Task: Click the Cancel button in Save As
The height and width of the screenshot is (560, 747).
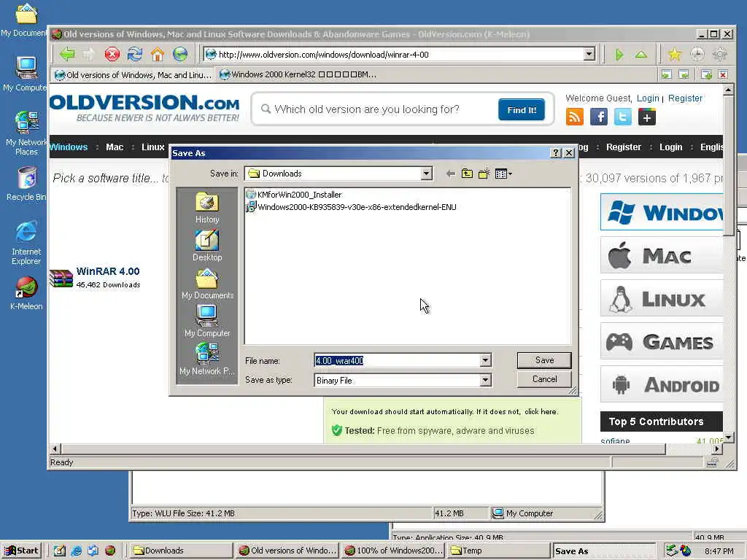Action: (x=544, y=379)
